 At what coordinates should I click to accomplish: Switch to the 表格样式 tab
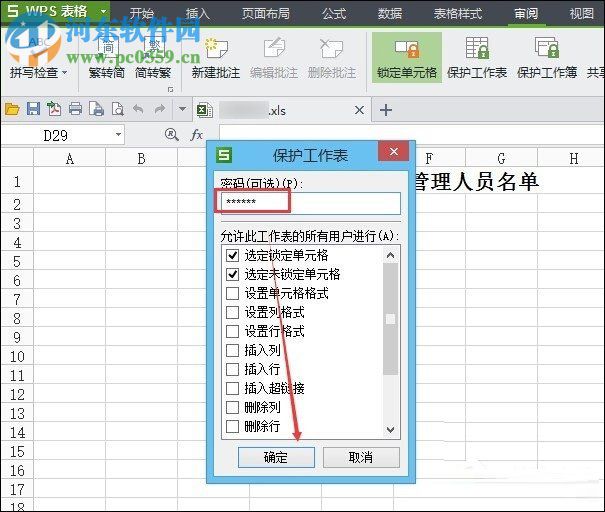point(458,14)
